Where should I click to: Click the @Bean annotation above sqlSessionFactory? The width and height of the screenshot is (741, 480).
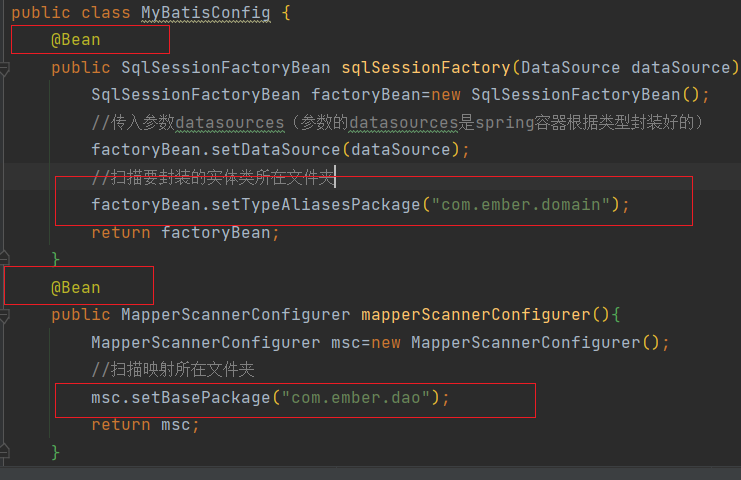click(x=76, y=40)
